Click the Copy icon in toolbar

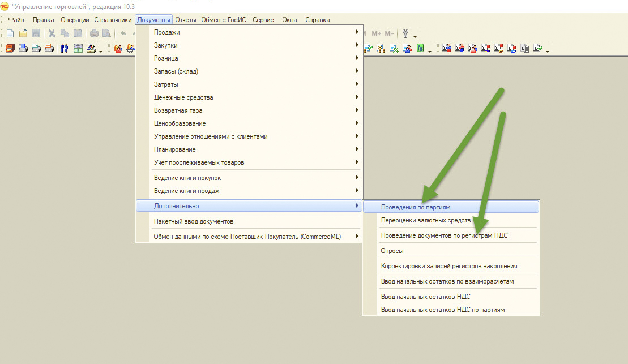tap(65, 33)
